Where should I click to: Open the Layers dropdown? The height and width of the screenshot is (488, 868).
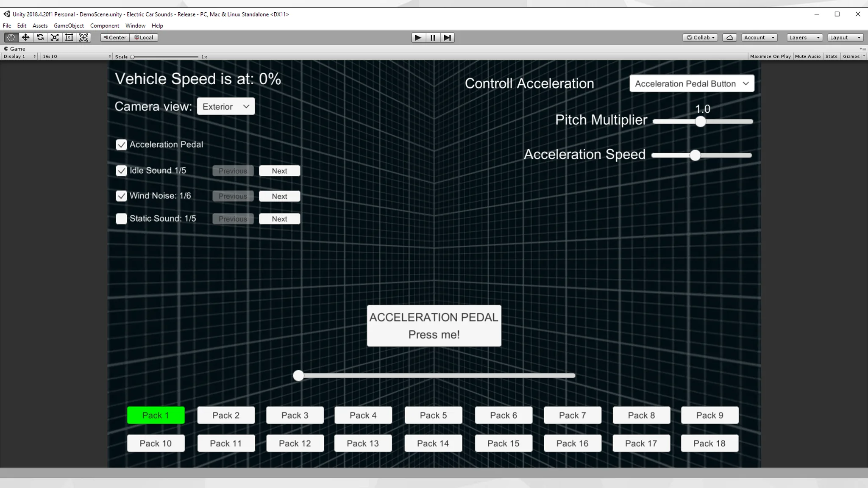(x=804, y=37)
